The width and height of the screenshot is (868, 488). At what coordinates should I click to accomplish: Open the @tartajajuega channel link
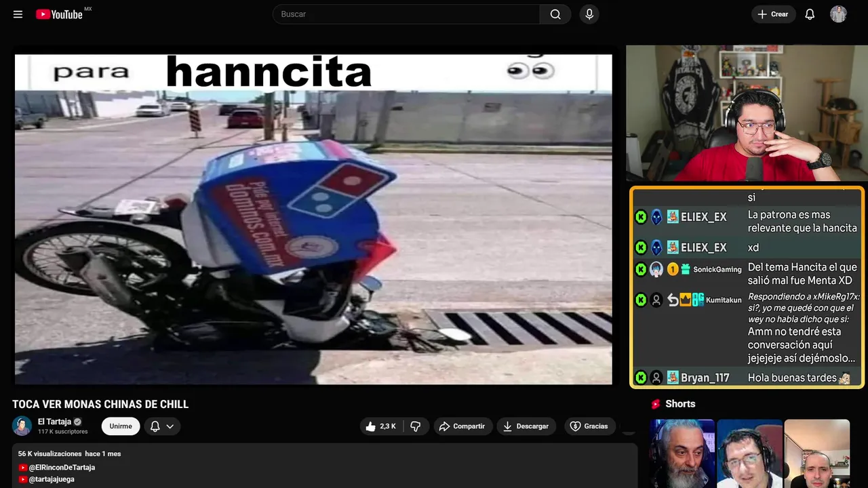pyautogui.click(x=52, y=479)
